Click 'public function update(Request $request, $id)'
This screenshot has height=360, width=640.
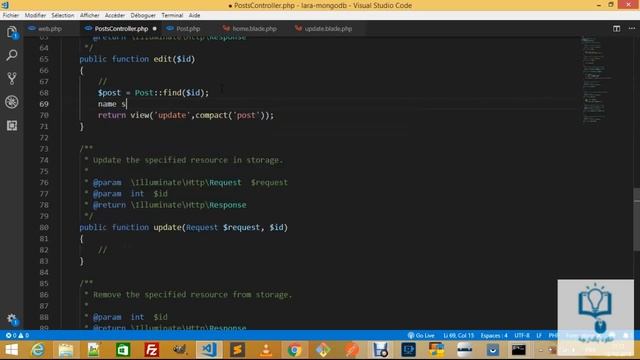click(183, 227)
